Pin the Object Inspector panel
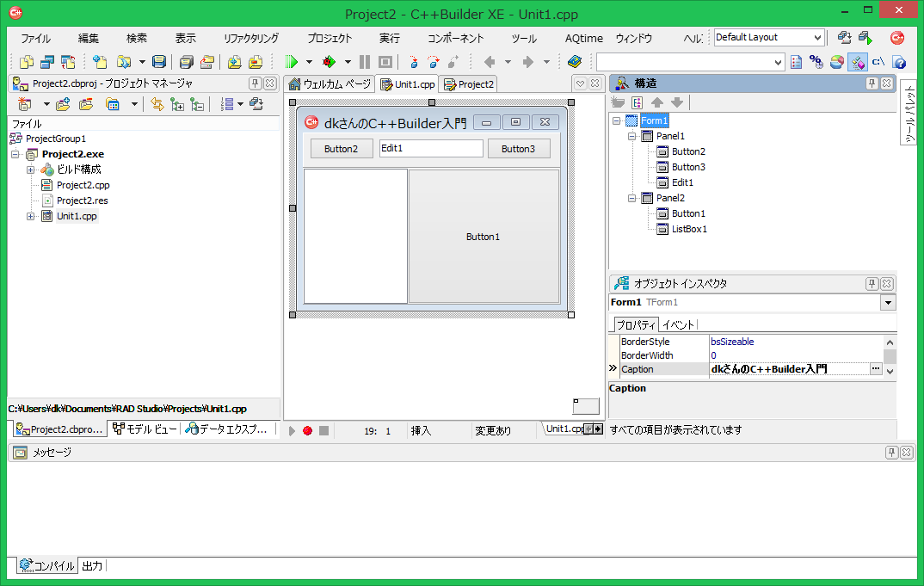 (x=872, y=283)
